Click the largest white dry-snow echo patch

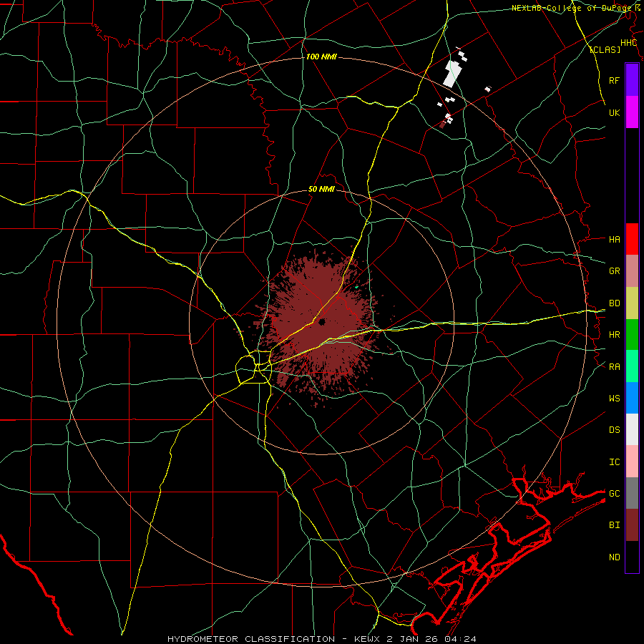[453, 73]
